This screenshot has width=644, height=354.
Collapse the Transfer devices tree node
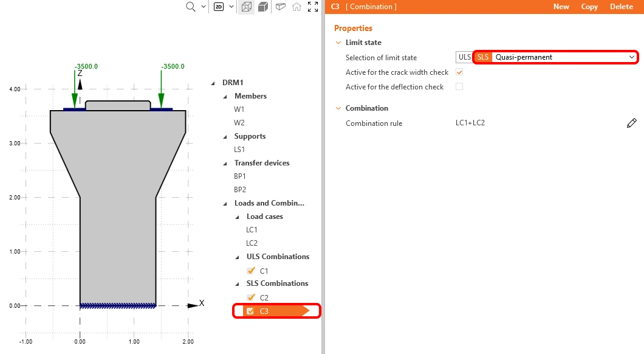[x=225, y=164]
